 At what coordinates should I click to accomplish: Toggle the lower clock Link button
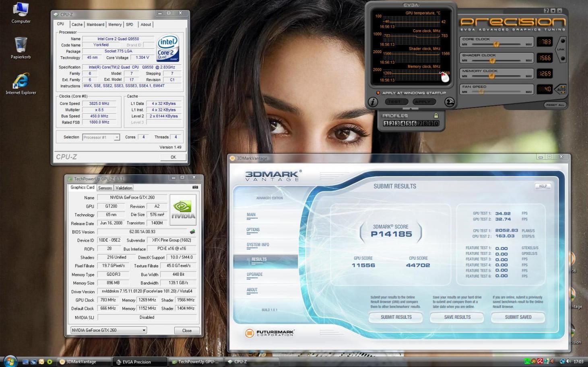coord(563,58)
